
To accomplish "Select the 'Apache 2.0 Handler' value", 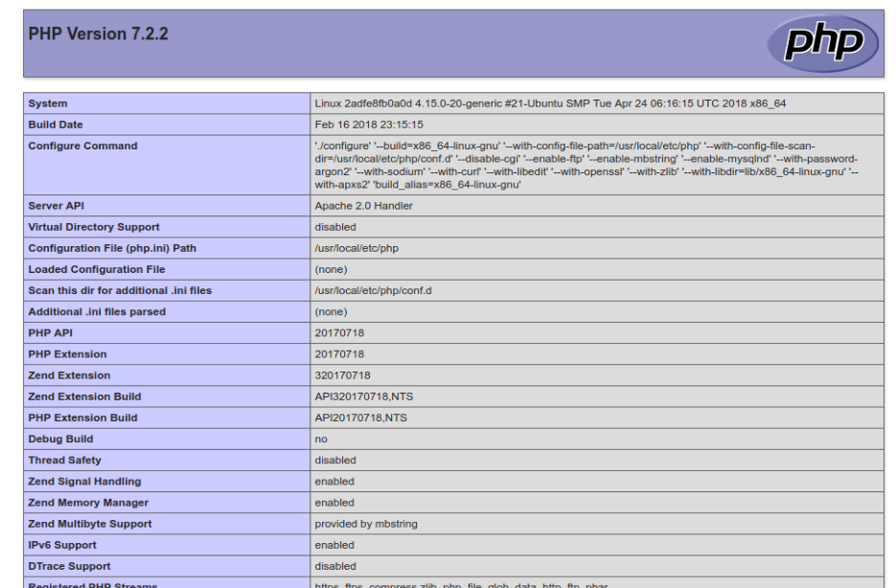I will pyautogui.click(x=363, y=206).
